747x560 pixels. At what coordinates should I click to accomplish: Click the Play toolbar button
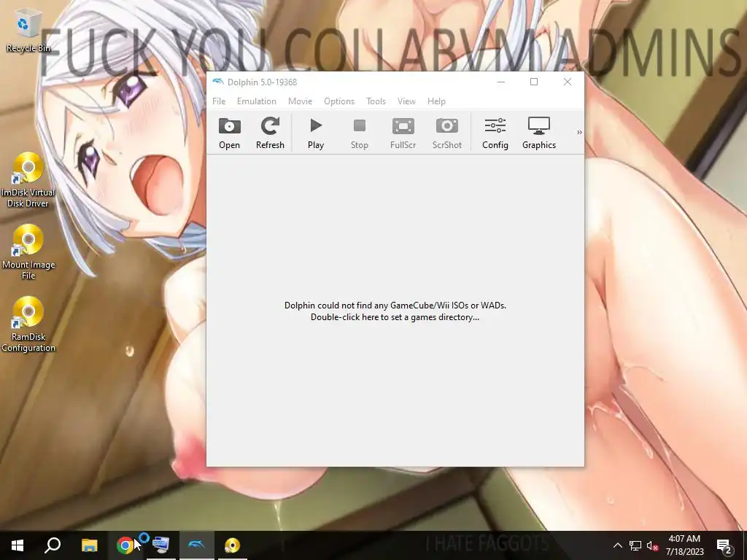coord(315,133)
